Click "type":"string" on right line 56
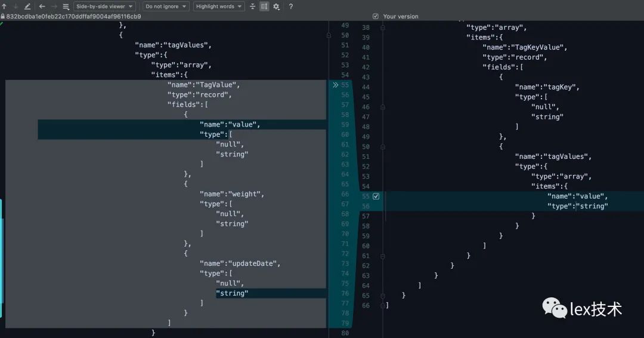 click(577, 206)
